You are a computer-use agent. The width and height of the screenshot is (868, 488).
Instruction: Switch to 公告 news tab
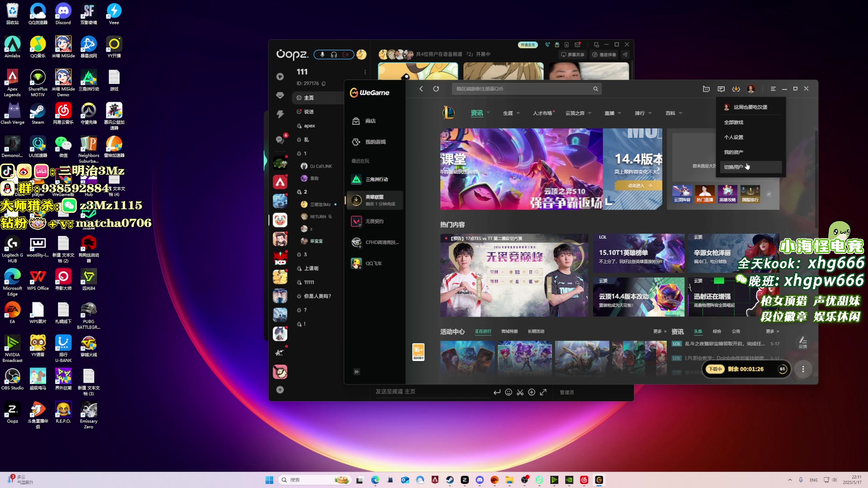click(x=736, y=332)
